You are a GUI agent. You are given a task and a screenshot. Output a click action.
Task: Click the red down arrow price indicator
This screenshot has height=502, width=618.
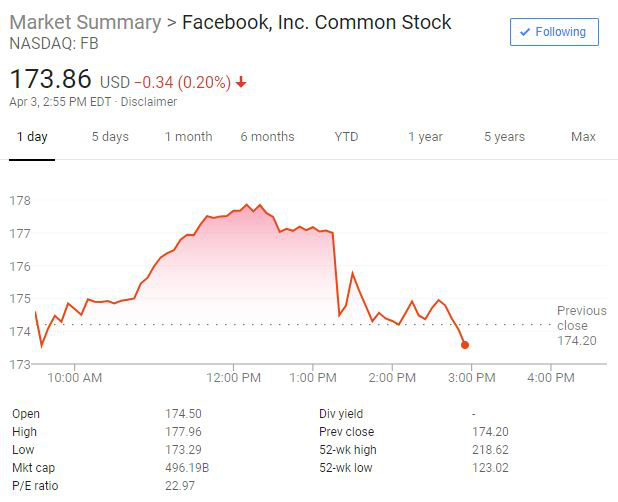click(x=241, y=82)
